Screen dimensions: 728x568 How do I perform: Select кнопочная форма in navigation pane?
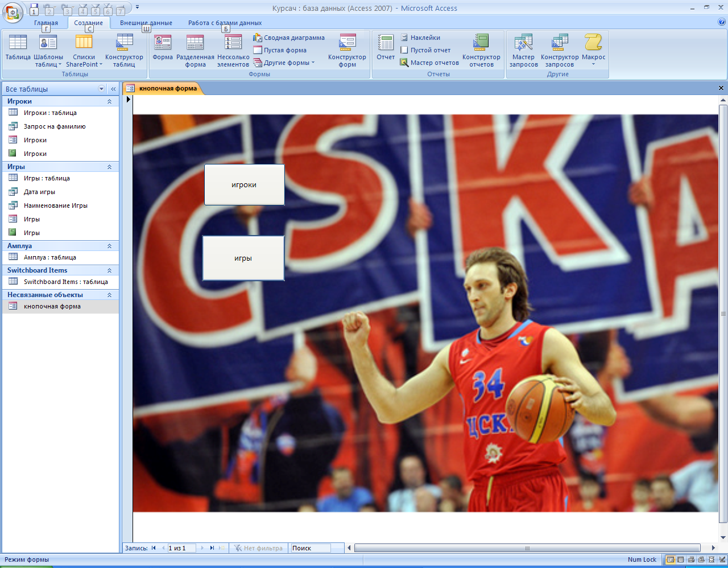coord(61,306)
